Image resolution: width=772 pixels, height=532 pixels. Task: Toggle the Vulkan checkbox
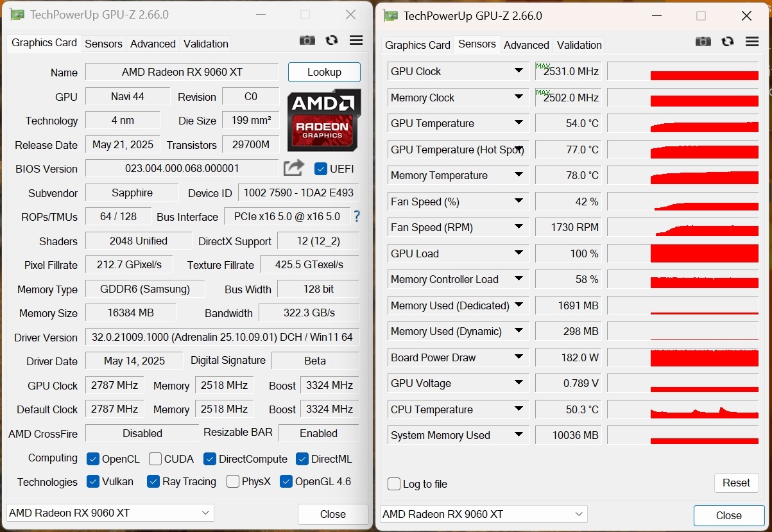tap(93, 481)
